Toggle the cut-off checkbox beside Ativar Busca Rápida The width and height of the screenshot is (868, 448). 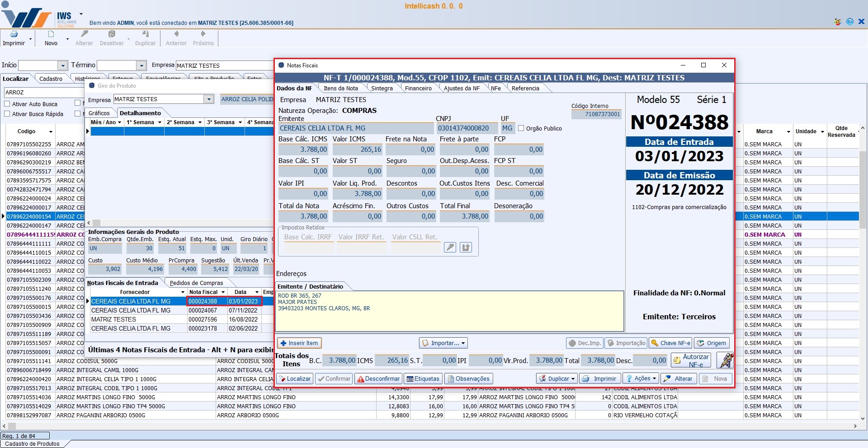78,113
